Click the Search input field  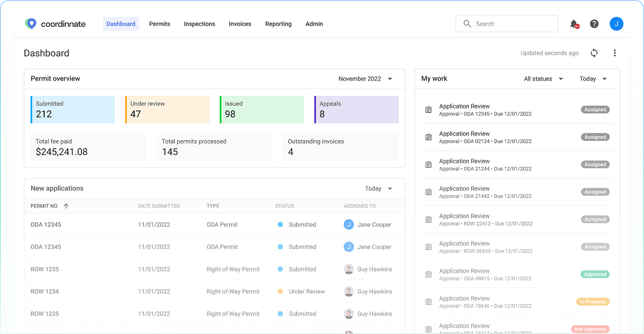(x=506, y=24)
